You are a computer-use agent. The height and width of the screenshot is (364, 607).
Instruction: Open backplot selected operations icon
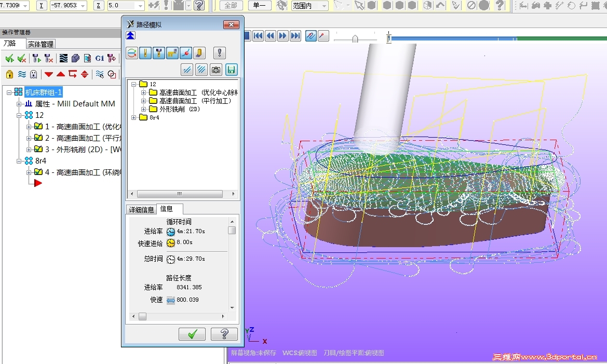tap(63, 59)
